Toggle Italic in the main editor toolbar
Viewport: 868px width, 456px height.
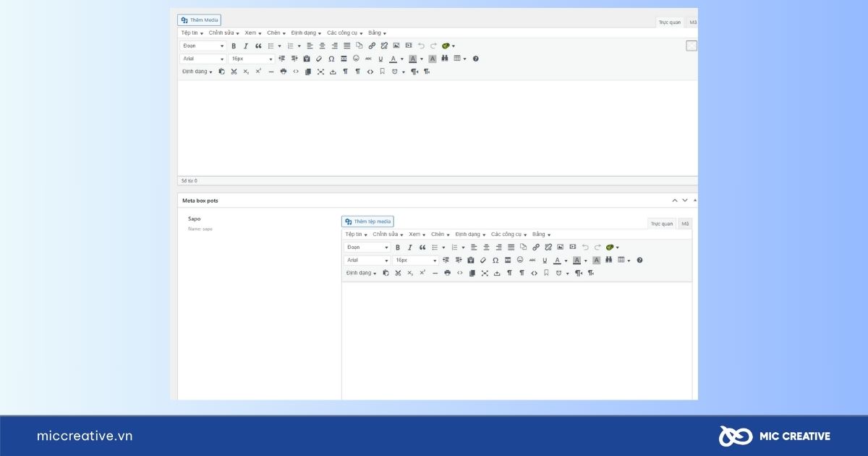[246, 46]
